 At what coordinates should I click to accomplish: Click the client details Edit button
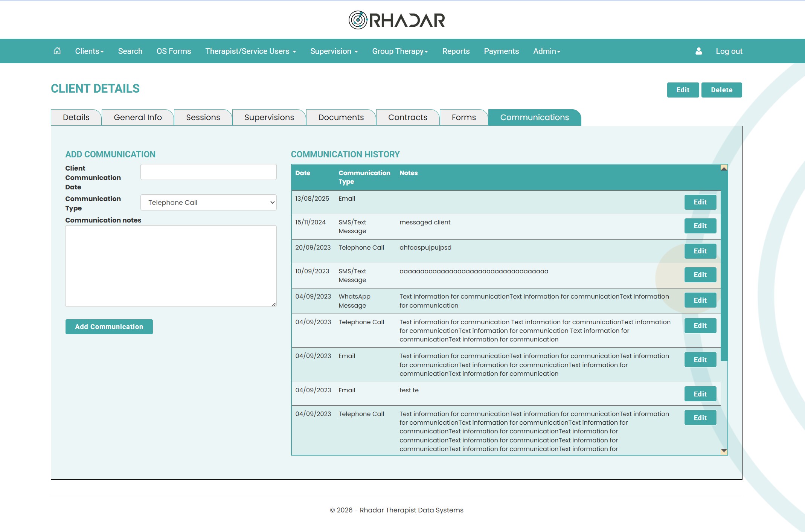683,90
